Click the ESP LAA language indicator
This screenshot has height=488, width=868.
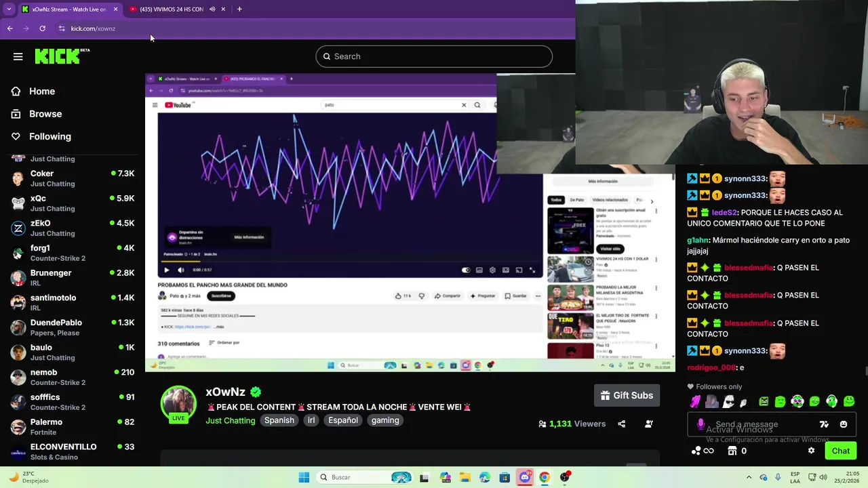[795, 477]
